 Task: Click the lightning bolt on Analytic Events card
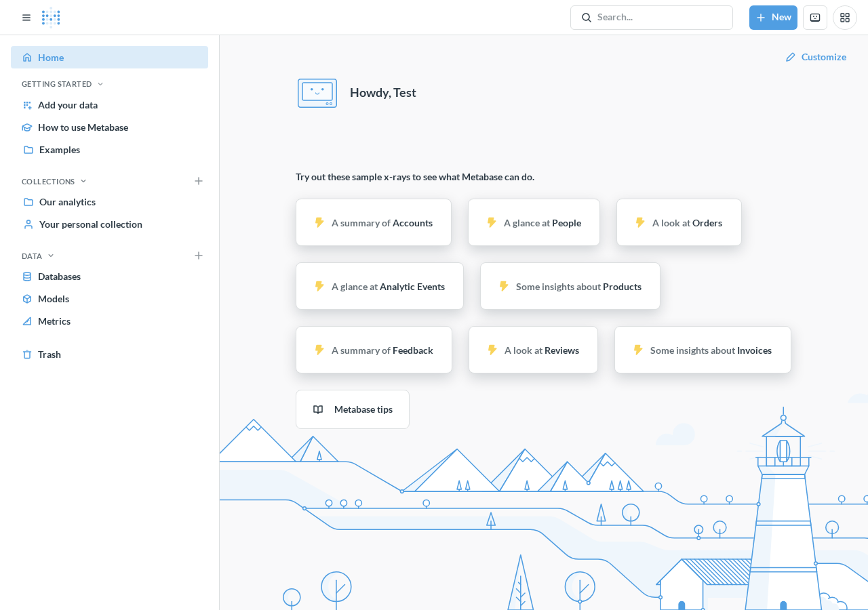[319, 286]
